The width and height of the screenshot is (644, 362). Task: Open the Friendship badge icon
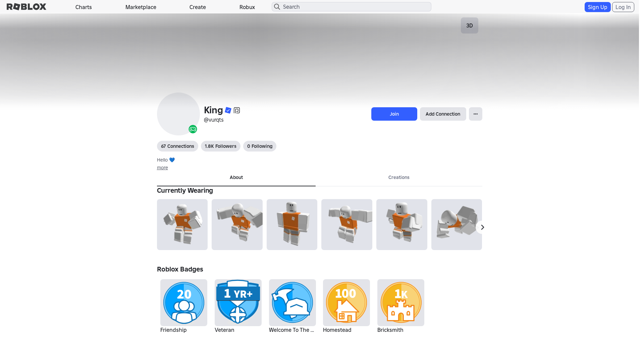(184, 303)
